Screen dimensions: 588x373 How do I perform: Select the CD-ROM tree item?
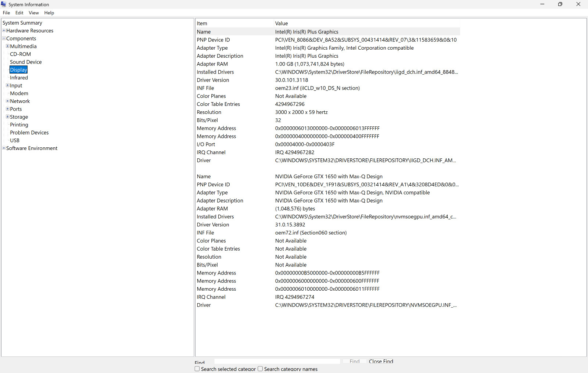coord(21,54)
